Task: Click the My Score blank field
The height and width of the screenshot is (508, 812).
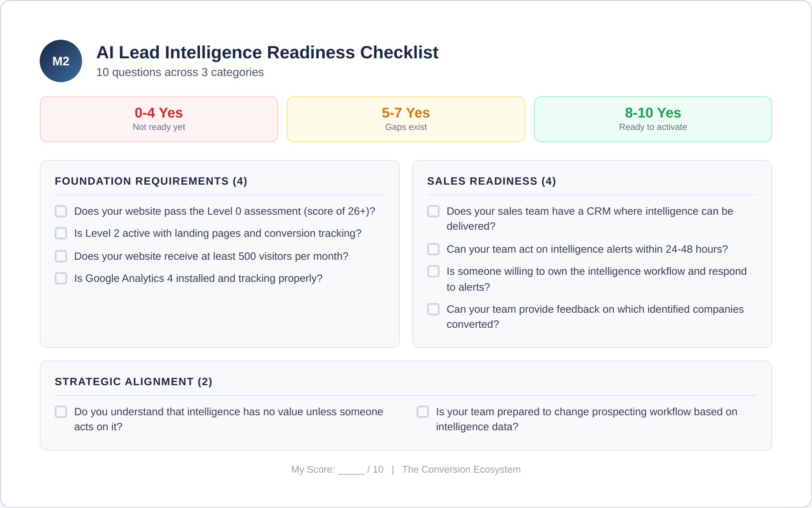Action: (351, 470)
